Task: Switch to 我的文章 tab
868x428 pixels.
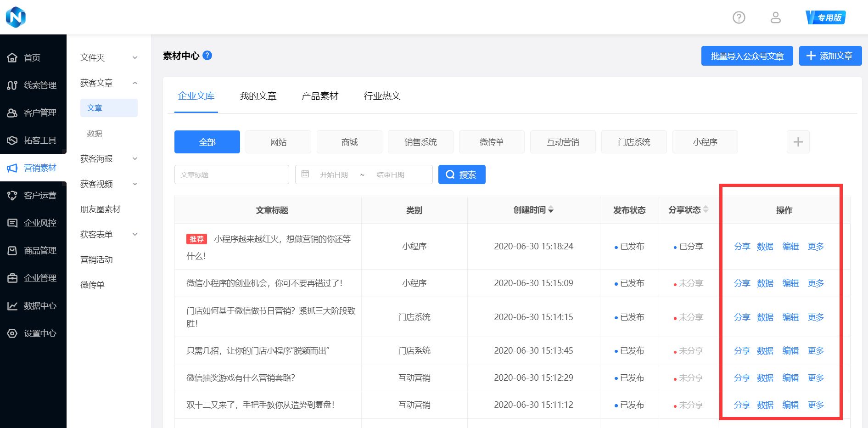Action: [258, 96]
